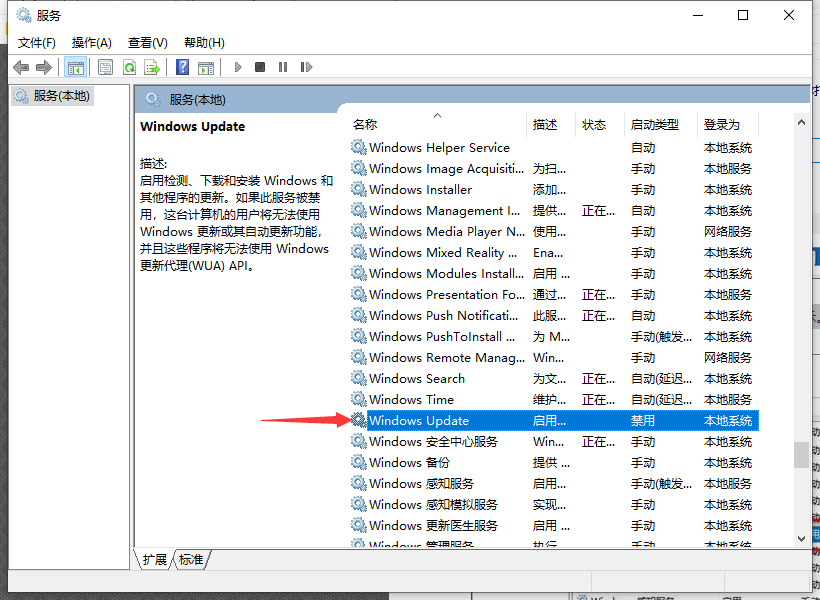Click the gear icon beside Windows Push Notificati...
The width and height of the screenshot is (820, 600).
click(359, 315)
